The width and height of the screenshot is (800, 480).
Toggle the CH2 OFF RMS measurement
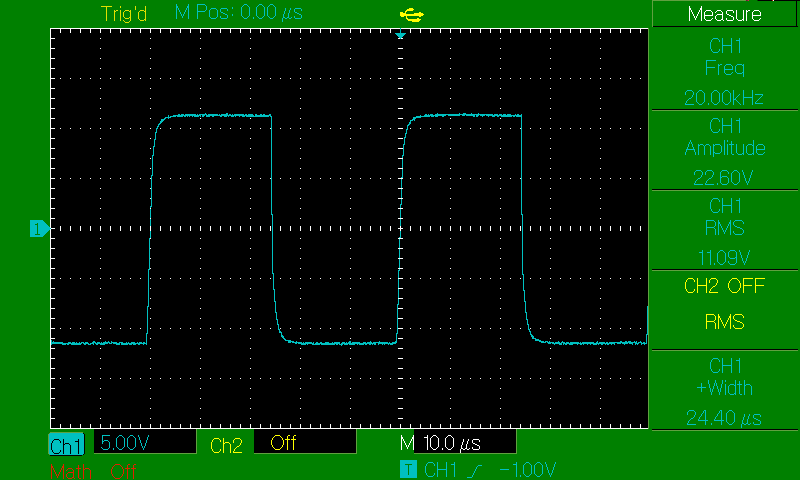coord(724,304)
